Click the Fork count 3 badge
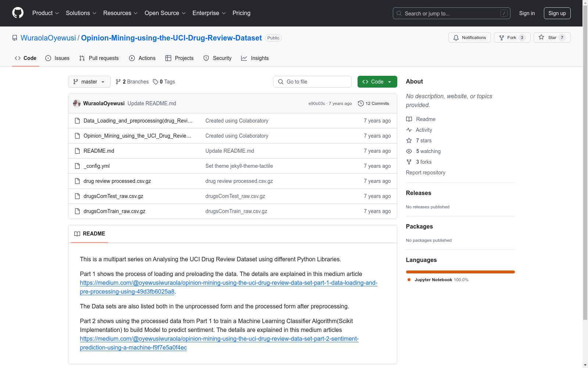 click(x=522, y=38)
